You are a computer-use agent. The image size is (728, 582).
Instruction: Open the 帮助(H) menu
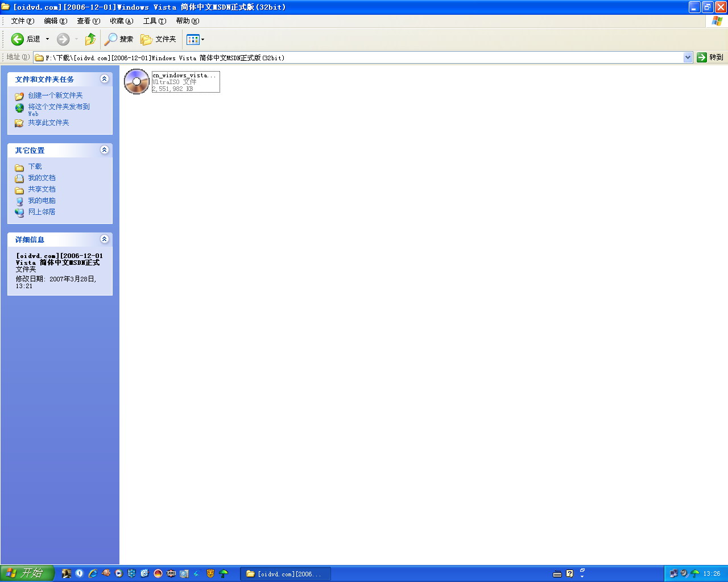click(x=188, y=21)
